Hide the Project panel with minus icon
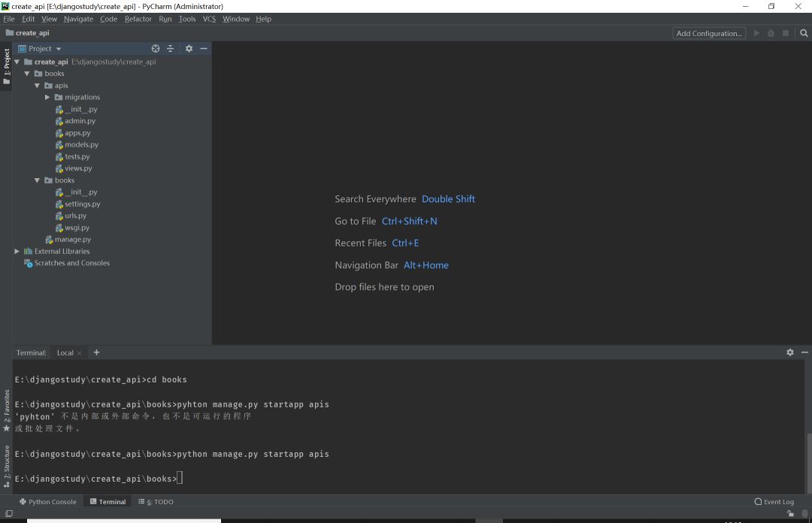This screenshot has height=523, width=812. (204, 48)
